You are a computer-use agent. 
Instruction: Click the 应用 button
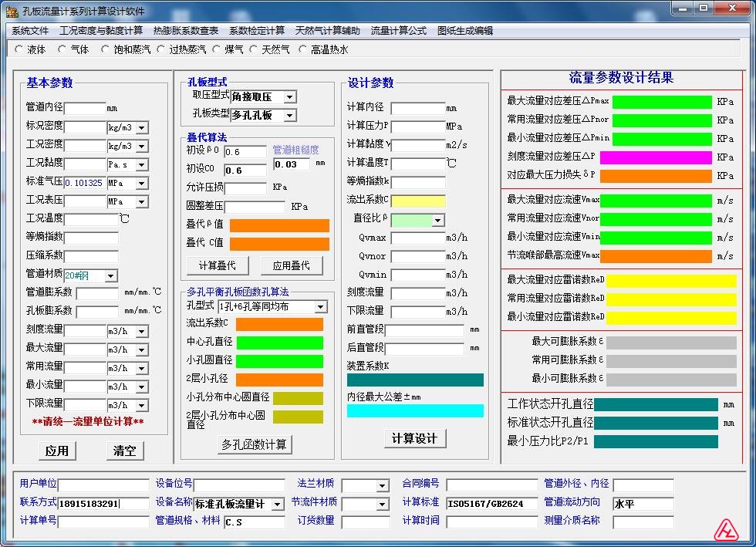(x=57, y=451)
